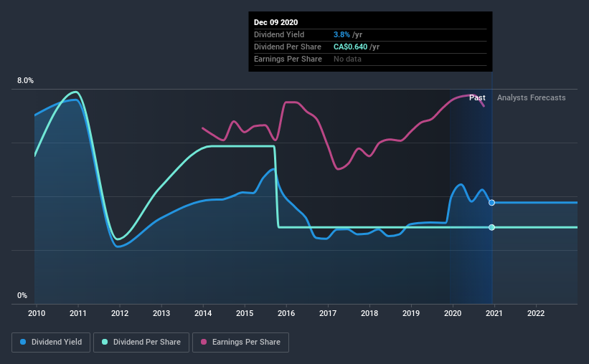589x364 pixels.
Task: Select the 2020 year label on axis
Action: (x=453, y=313)
